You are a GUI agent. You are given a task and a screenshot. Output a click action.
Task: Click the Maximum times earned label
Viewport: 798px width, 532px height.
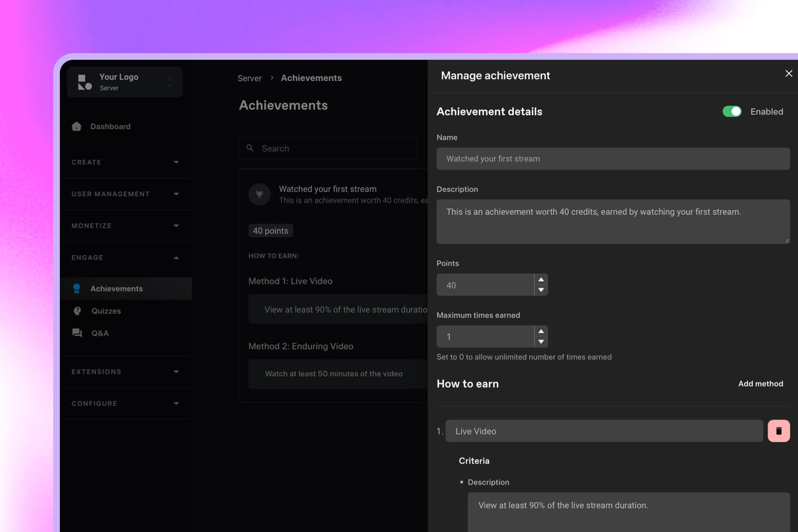478,315
